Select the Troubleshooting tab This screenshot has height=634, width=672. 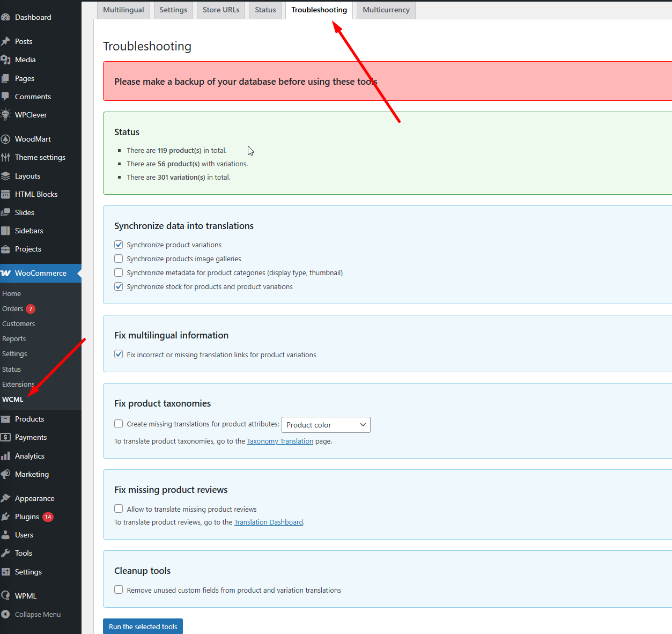coord(319,10)
